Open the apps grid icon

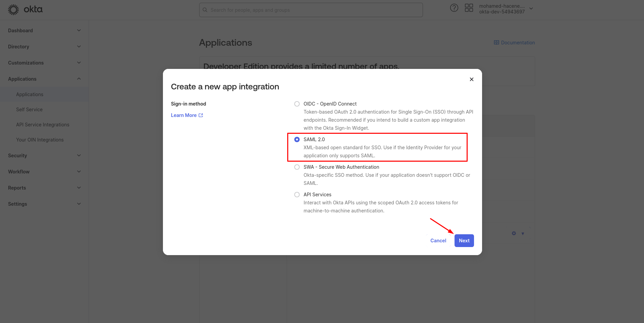469,8
